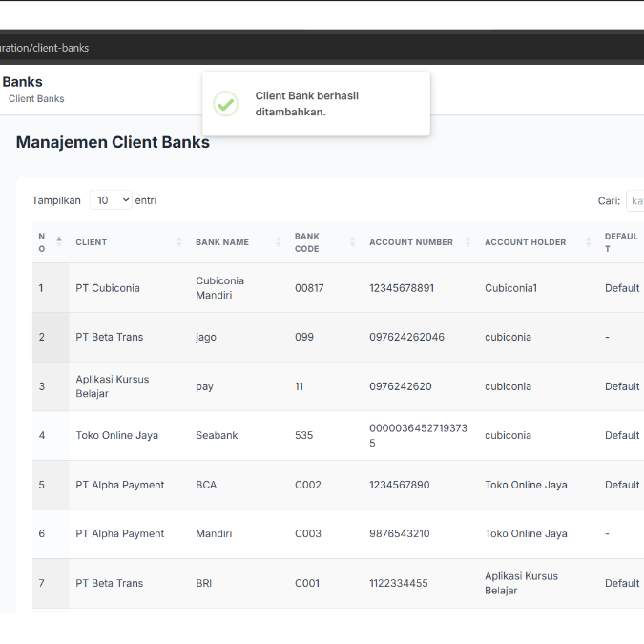Click bank code 11 link
Screen dimensions: 644x644
(x=299, y=386)
